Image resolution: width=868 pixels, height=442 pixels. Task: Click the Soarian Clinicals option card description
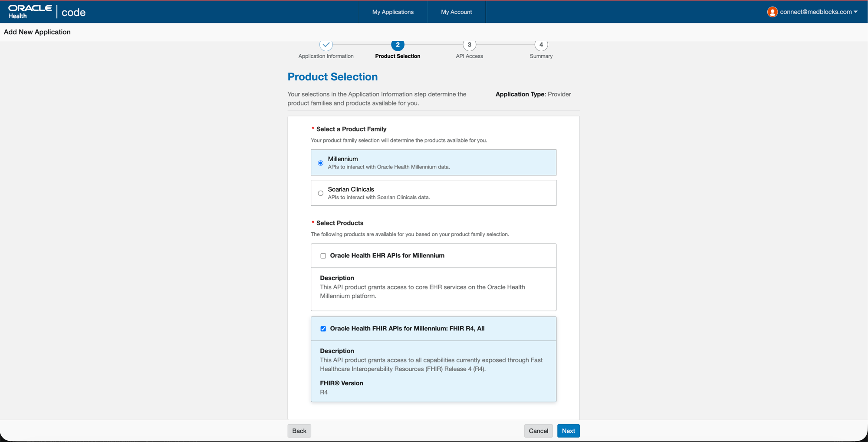379,197
